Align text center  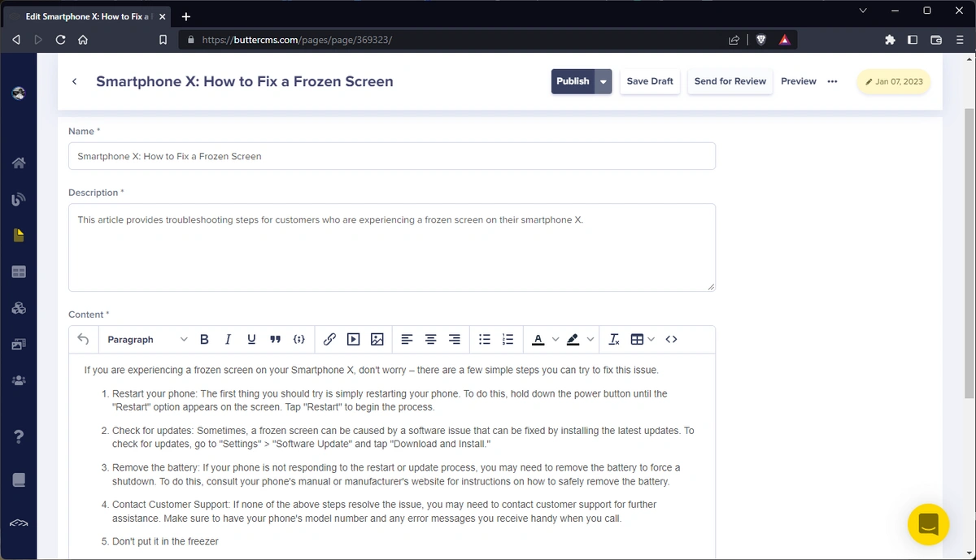(x=431, y=340)
